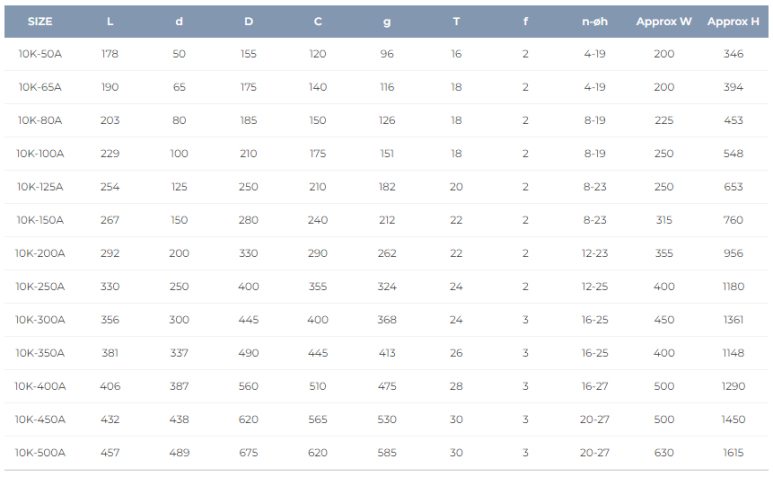The width and height of the screenshot is (773, 477).
Task: Select the g value 475 in 10K-400A row
Action: (x=387, y=386)
